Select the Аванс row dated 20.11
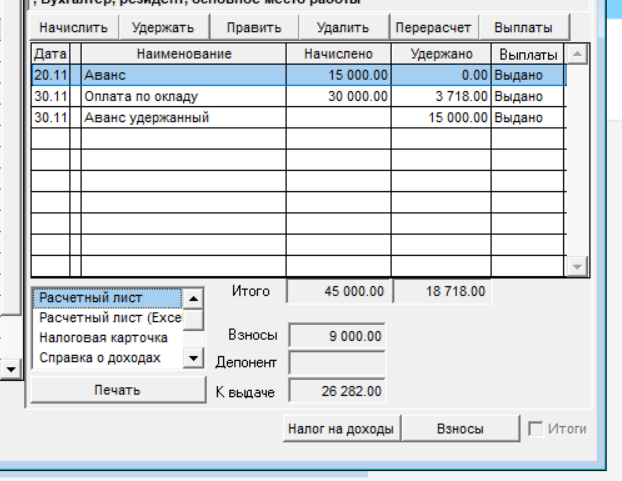Screen dimensions: 622x481 point(298,75)
